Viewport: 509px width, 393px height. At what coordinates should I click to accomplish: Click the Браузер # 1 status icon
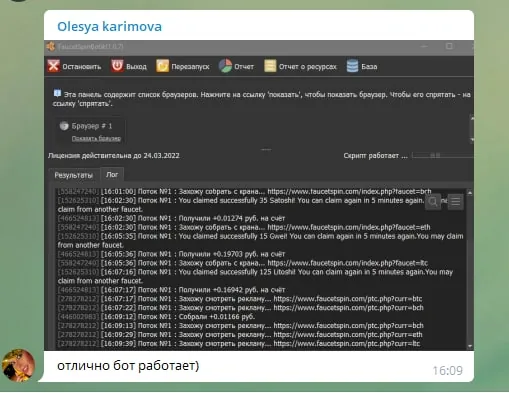click(64, 126)
